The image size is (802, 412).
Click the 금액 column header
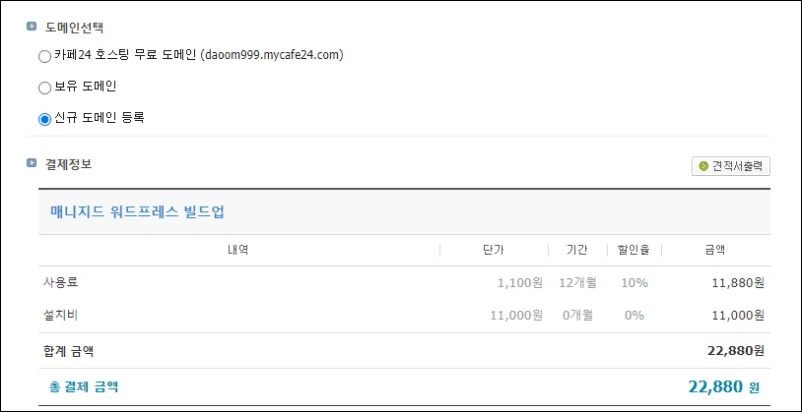click(x=714, y=250)
